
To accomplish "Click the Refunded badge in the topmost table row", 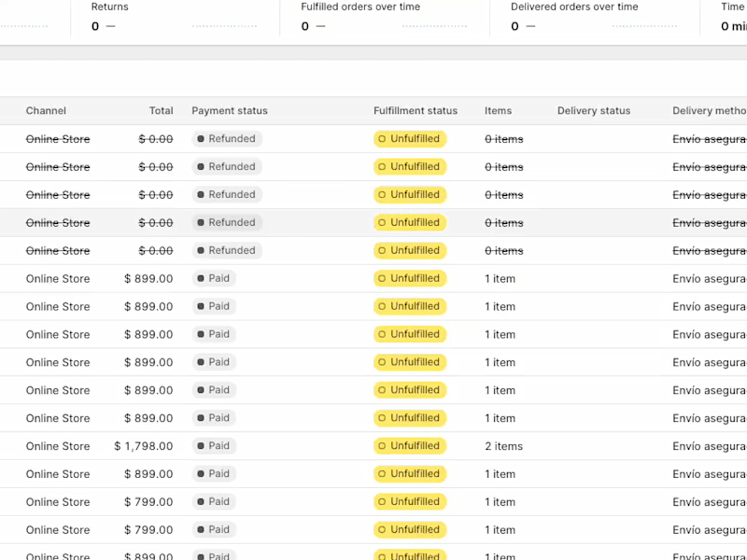I will [227, 138].
